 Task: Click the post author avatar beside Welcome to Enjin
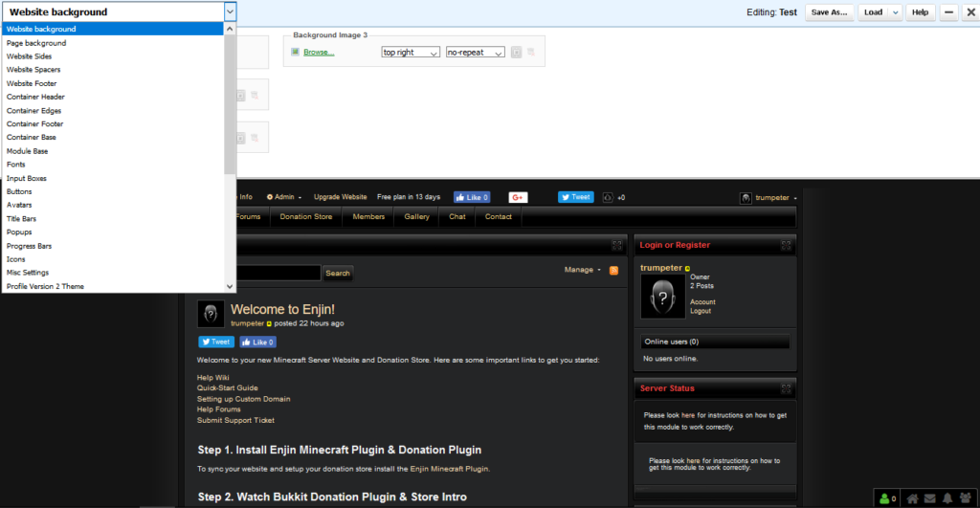211,315
